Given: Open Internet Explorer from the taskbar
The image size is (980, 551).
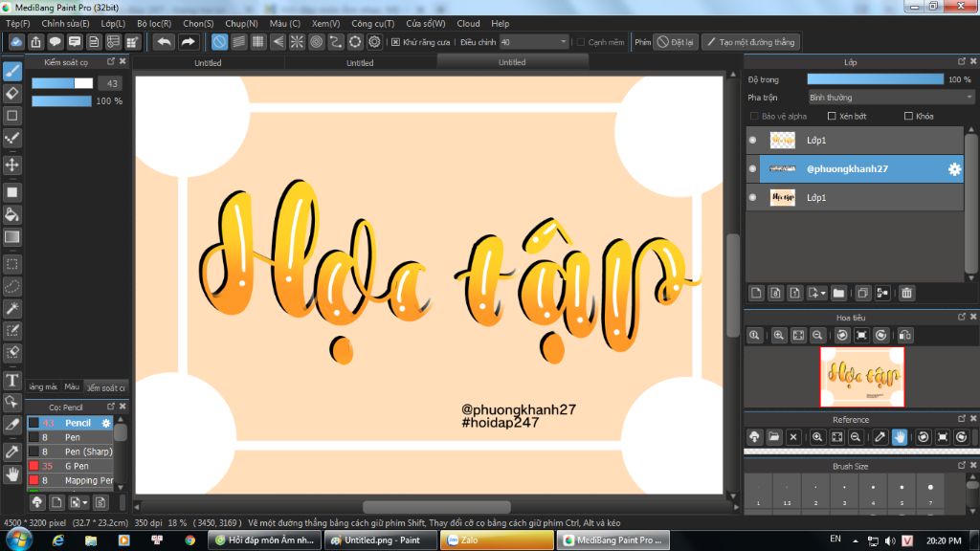Looking at the screenshot, I should [58, 540].
